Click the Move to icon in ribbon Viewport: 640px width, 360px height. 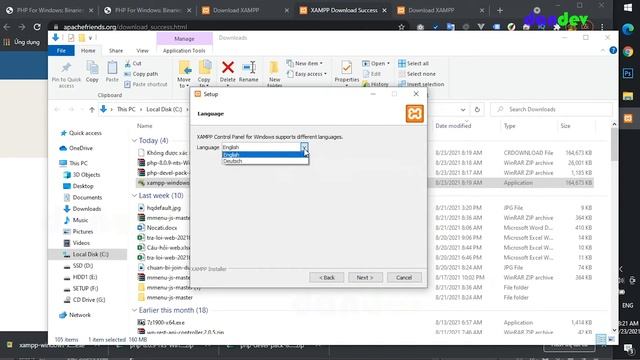pyautogui.click(x=184, y=68)
